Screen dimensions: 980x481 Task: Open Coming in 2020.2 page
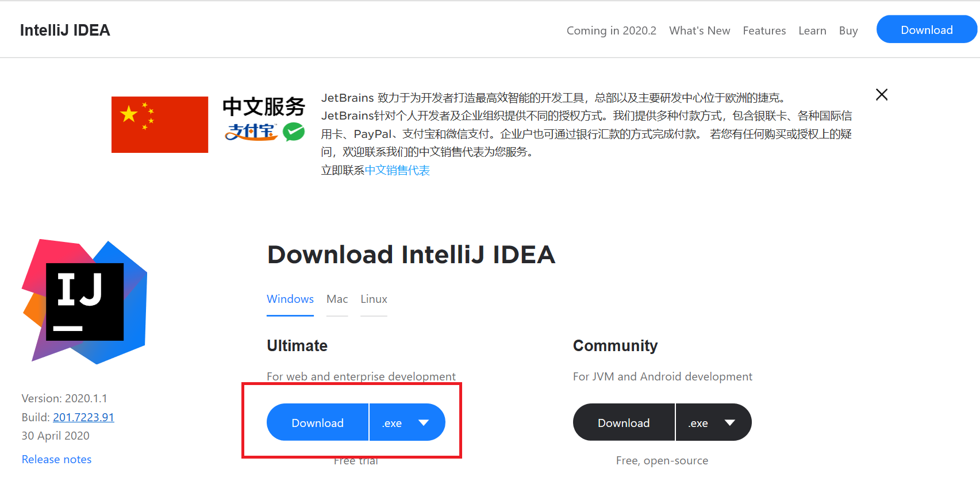coord(611,30)
